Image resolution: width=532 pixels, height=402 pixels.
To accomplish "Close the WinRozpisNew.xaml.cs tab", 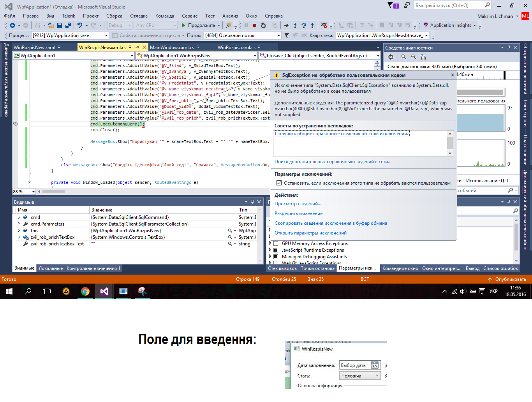I will click(144, 47).
